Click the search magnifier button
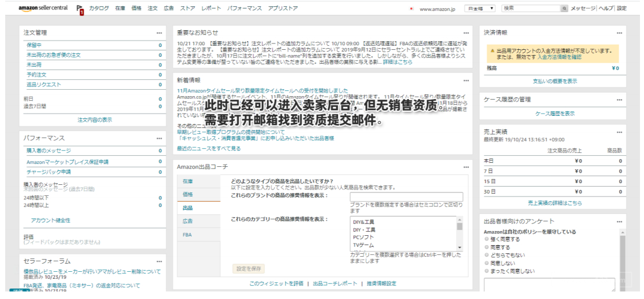 [x=564, y=8]
